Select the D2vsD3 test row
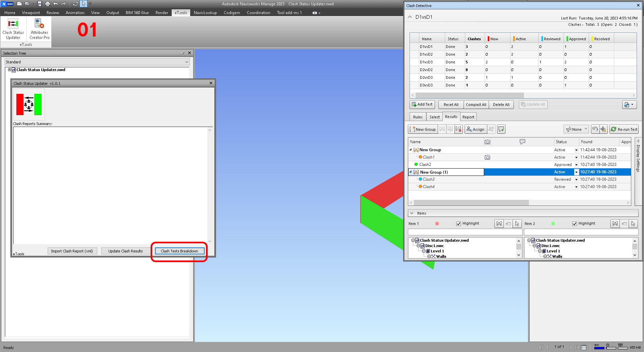This screenshot has height=352, width=644. (523, 77)
